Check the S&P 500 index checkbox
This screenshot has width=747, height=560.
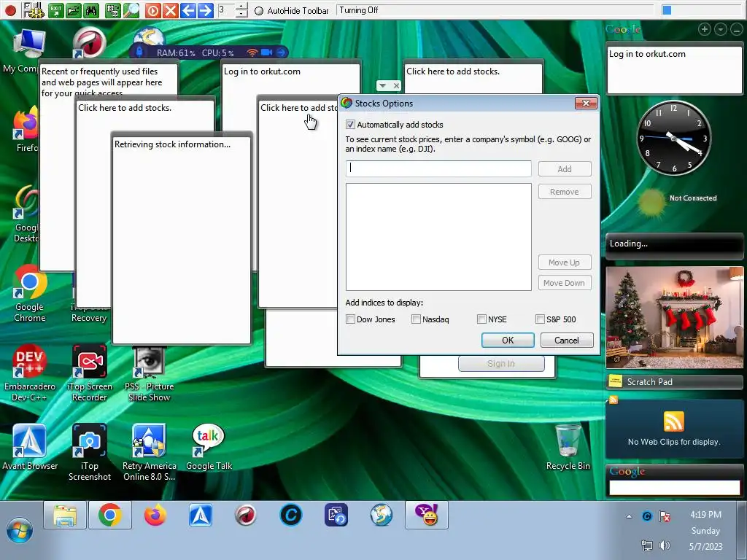click(x=540, y=319)
